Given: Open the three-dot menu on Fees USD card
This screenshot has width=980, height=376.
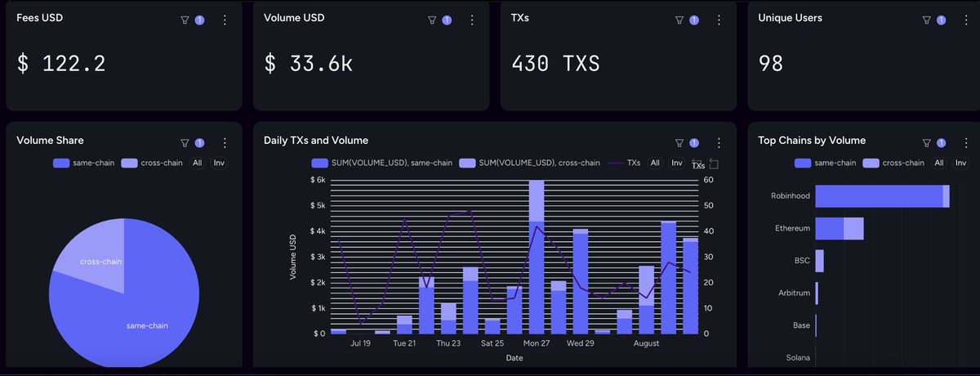Looking at the screenshot, I should tap(225, 20).
